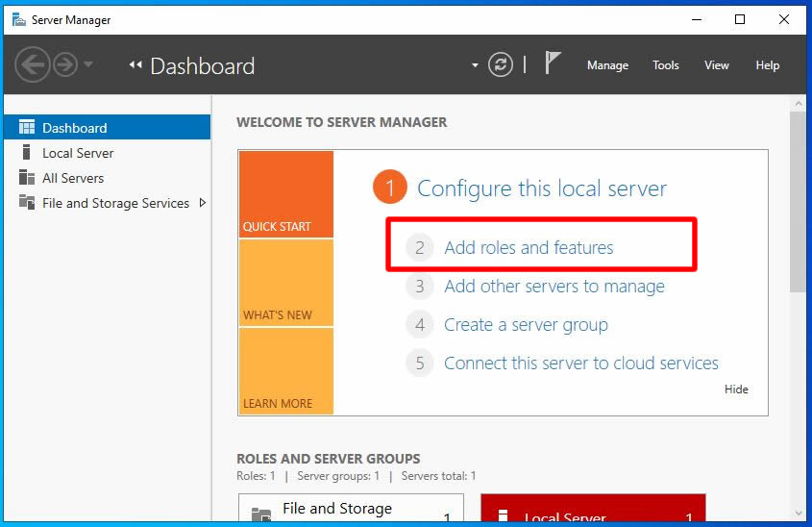Image resolution: width=812 pixels, height=527 pixels.
Task: Refresh the dashboard with the refresh icon
Action: (x=501, y=64)
